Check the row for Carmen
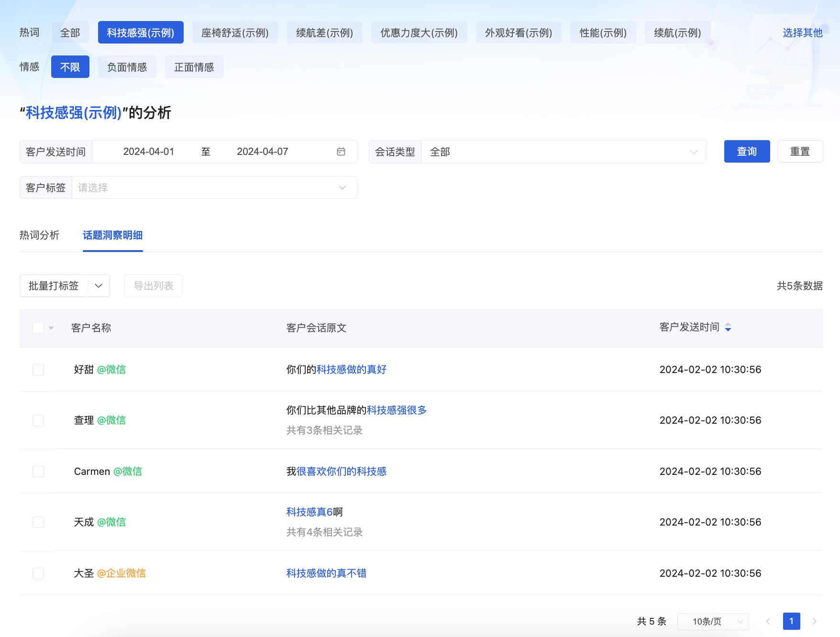Screen dimensions: 840x637 click(x=38, y=472)
